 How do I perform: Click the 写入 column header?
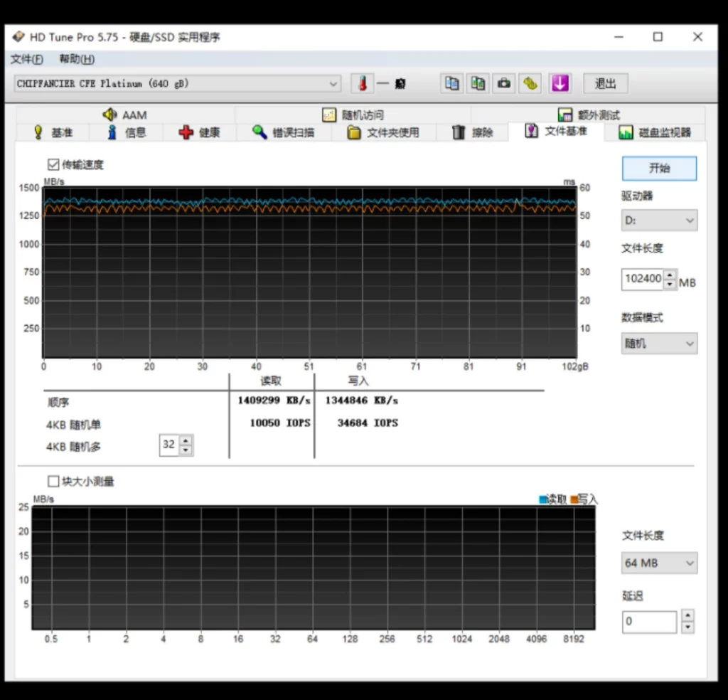click(x=358, y=381)
